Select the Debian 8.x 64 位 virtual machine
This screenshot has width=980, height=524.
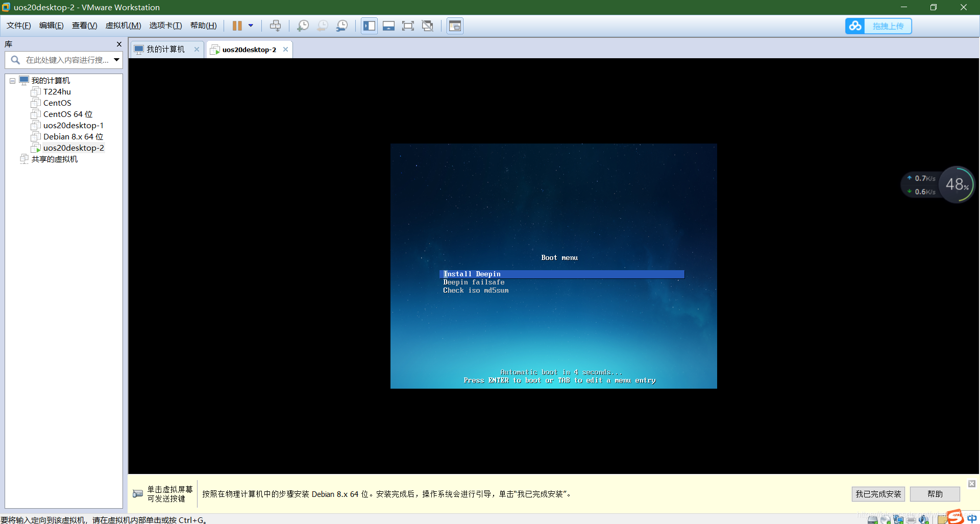click(73, 137)
